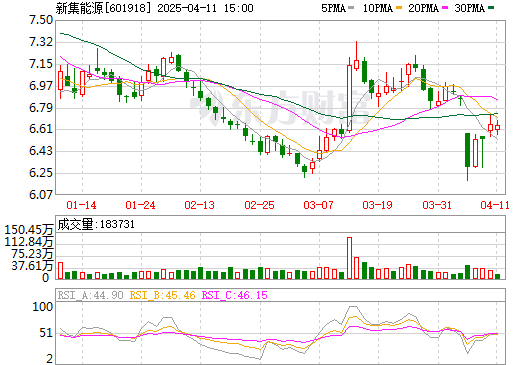Viewport: 520px width, 365px height.
Task: Click the green 30PMA color marker
Action: [x=491, y=8]
